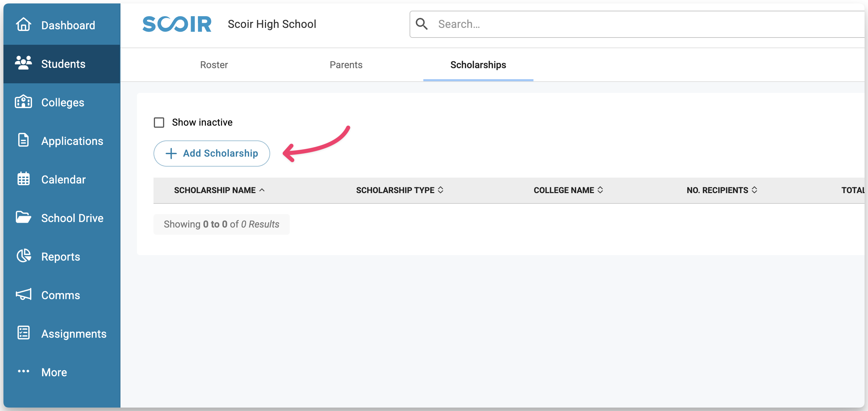Image resolution: width=868 pixels, height=411 pixels.
Task: Open Assignments checklist icon
Action: pyautogui.click(x=23, y=333)
